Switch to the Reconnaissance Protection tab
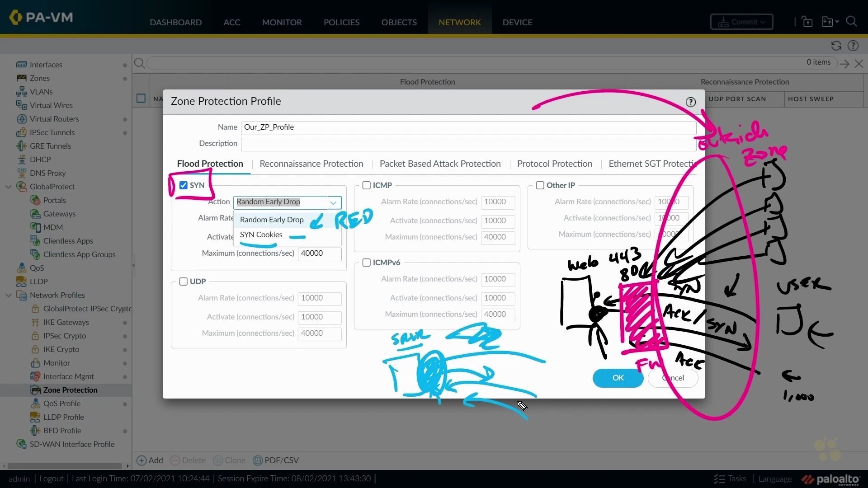The width and height of the screenshot is (868, 488). pyautogui.click(x=311, y=164)
